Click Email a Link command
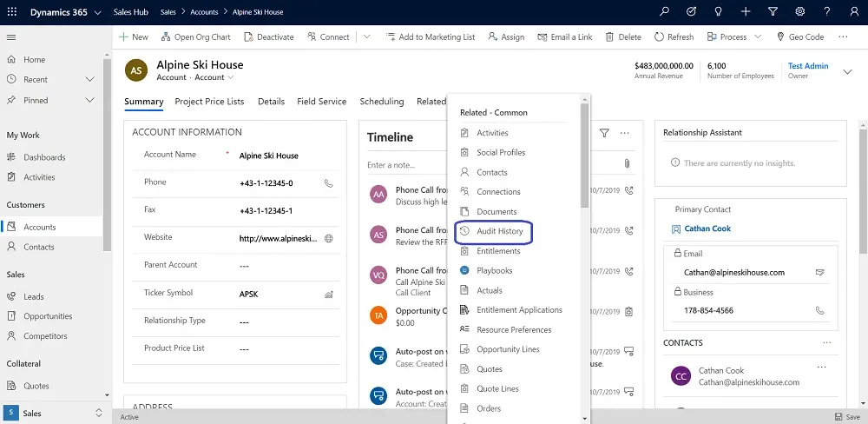This screenshot has width=868, height=424. point(565,37)
